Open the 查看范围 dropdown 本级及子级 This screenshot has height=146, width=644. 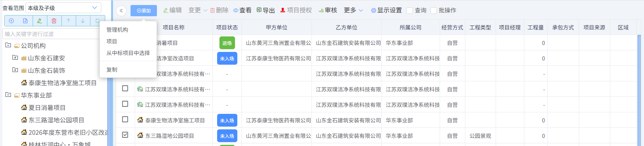(63, 8)
